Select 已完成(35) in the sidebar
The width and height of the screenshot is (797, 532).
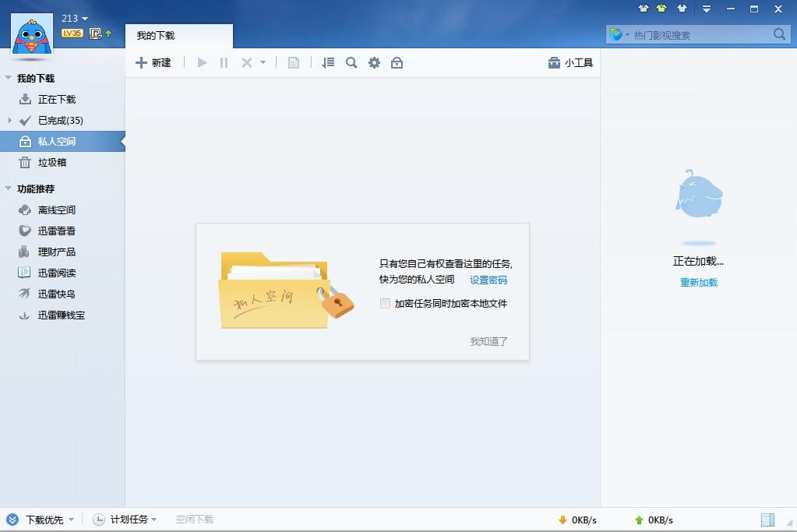coord(62,121)
